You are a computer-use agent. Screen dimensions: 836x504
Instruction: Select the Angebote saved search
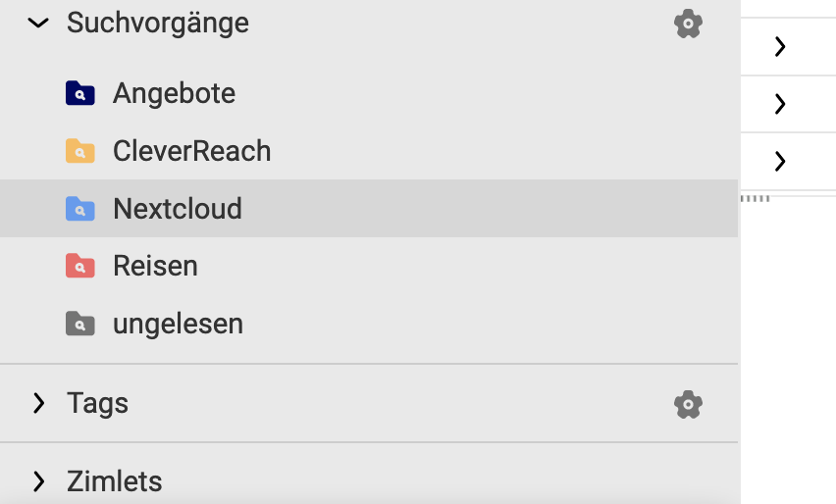(369, 93)
